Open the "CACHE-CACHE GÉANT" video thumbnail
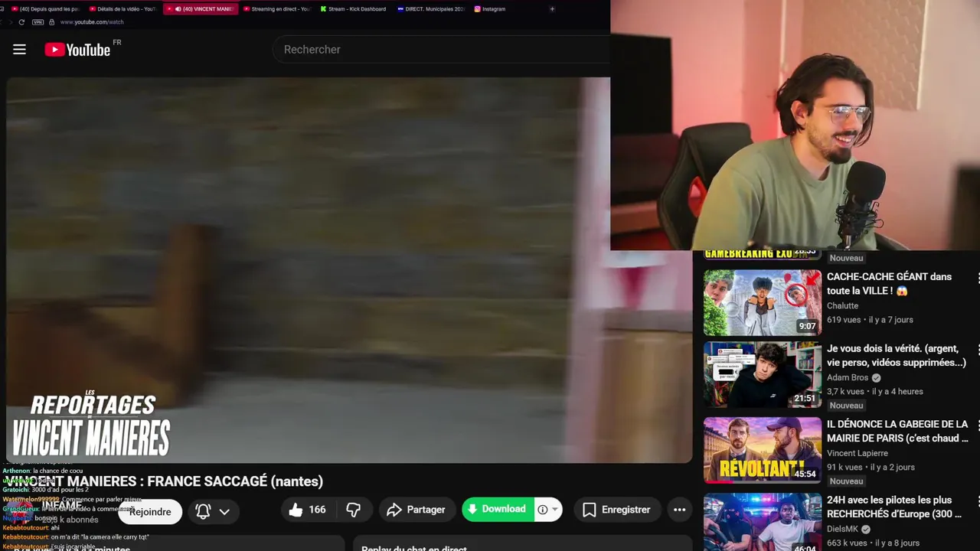 click(x=763, y=302)
